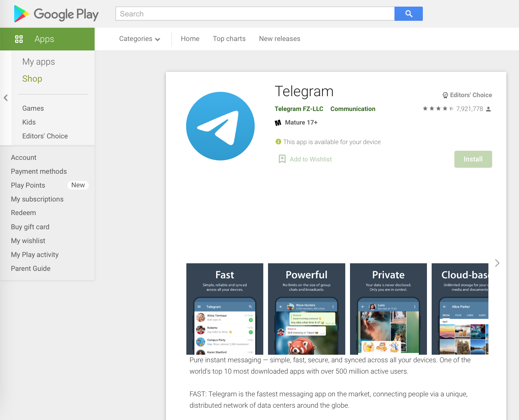Click the Apps grid icon
The width and height of the screenshot is (519, 420).
point(19,39)
